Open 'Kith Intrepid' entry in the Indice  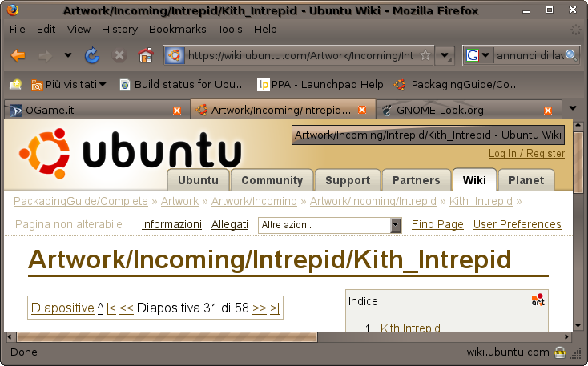pos(410,328)
